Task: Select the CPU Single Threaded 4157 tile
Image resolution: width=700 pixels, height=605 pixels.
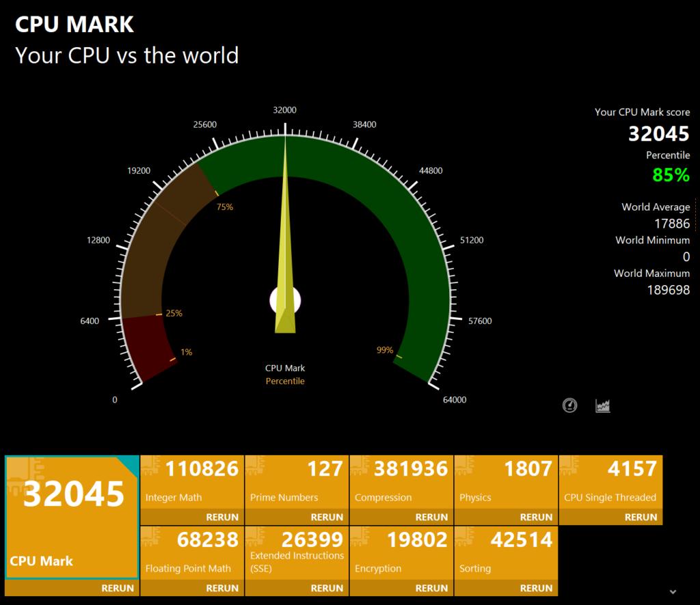Action: [x=610, y=482]
